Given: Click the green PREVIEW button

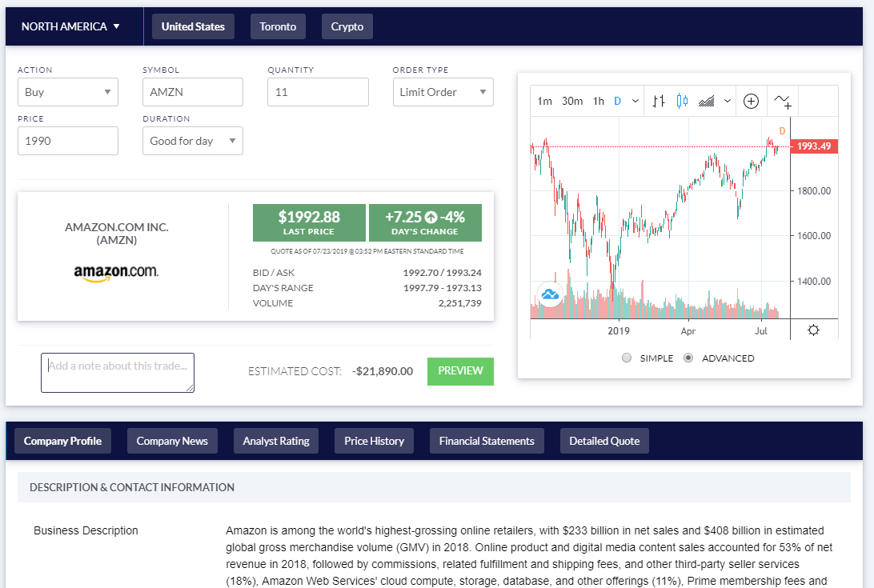Looking at the screenshot, I should (x=460, y=371).
